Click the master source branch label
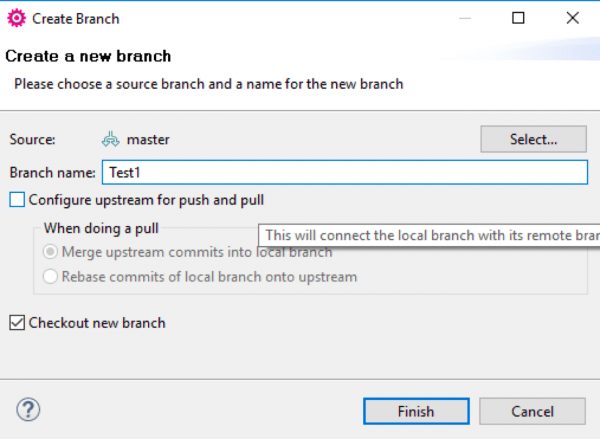This screenshot has height=439, width=600. click(x=148, y=140)
